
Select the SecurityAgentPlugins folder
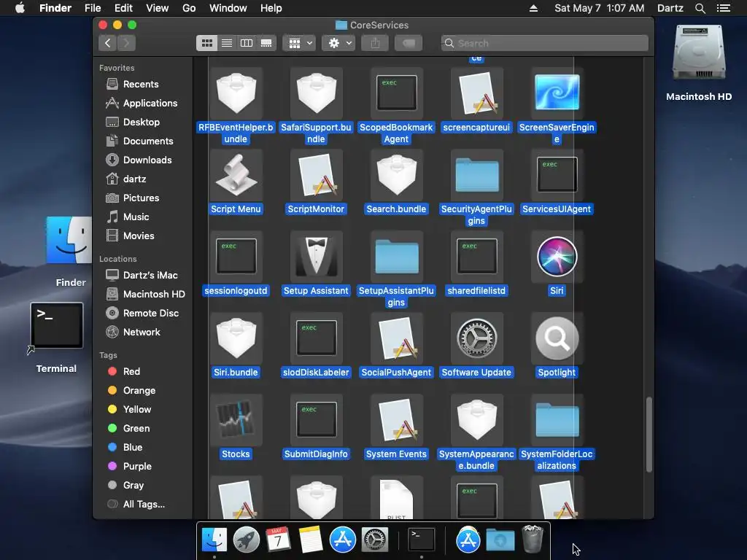(x=476, y=175)
